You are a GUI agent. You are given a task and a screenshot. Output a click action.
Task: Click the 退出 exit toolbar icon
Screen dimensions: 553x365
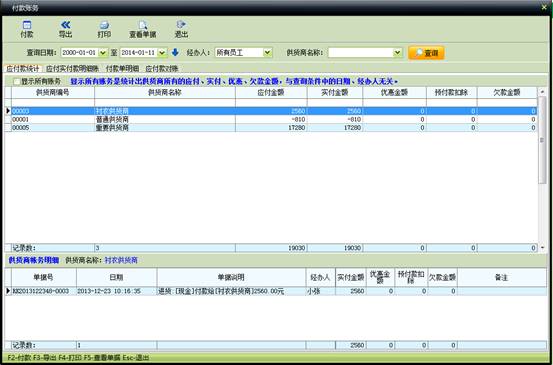click(x=181, y=29)
